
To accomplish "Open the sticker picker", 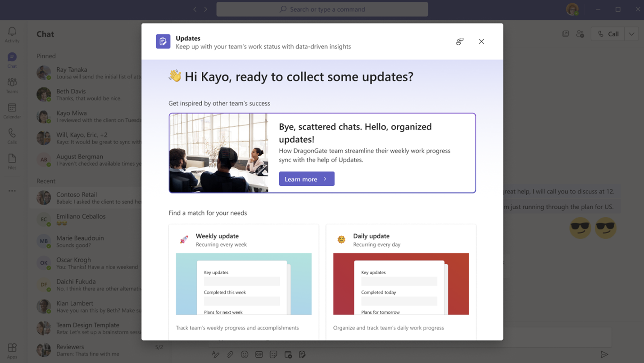I will pyautogui.click(x=273, y=354).
